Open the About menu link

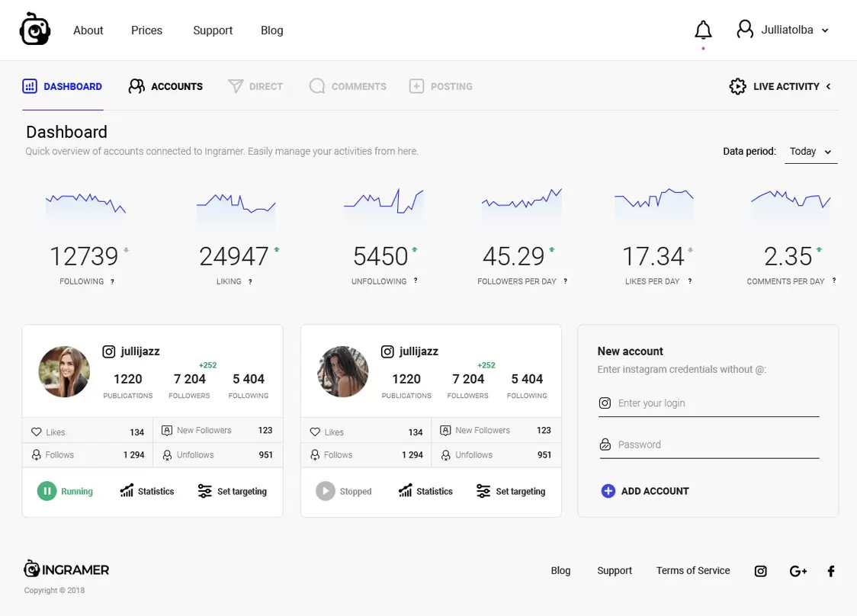pyautogui.click(x=88, y=30)
